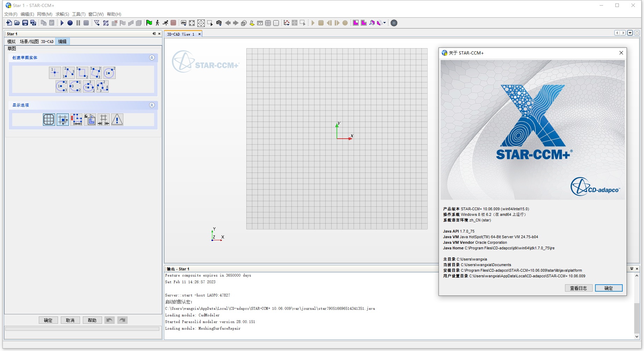Click the round blue step icon
This screenshot has width=644, height=351.
pos(70,23)
